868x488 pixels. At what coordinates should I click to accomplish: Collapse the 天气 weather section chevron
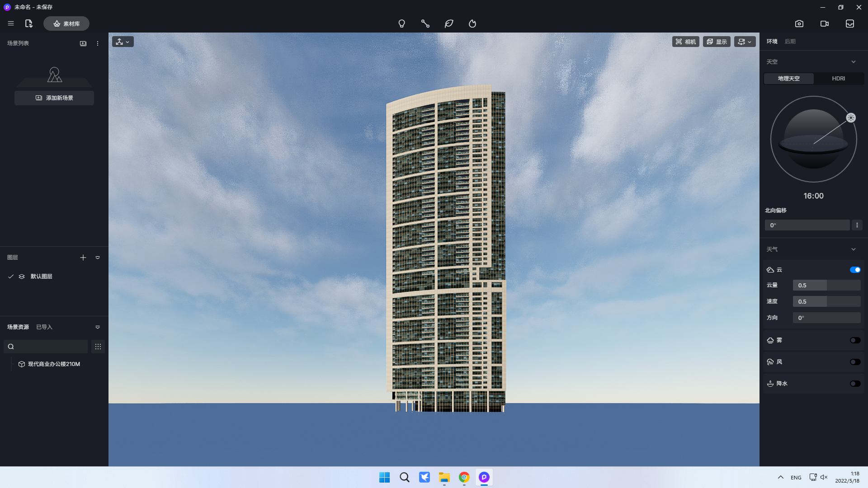[x=854, y=249]
